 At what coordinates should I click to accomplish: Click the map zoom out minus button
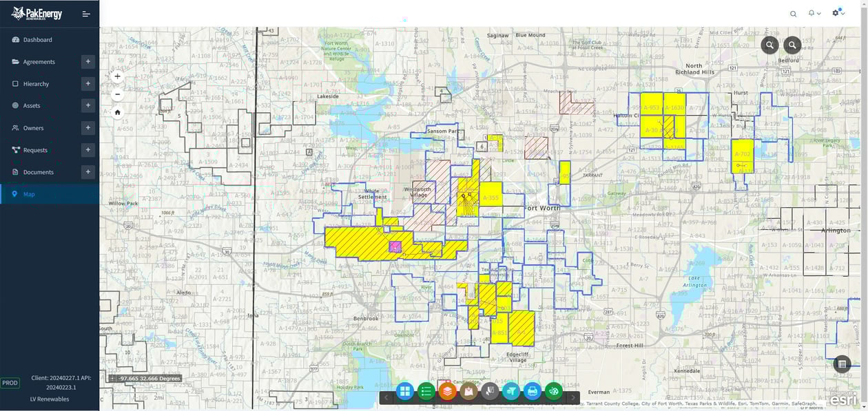117,94
